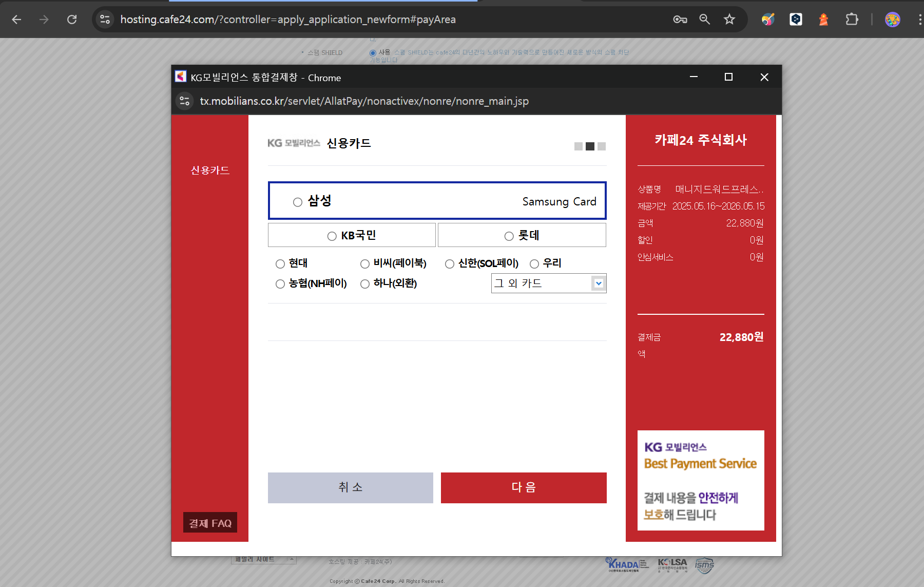Choose the 비씨(페이북) card radio button
The height and width of the screenshot is (587, 924).
coord(365,264)
